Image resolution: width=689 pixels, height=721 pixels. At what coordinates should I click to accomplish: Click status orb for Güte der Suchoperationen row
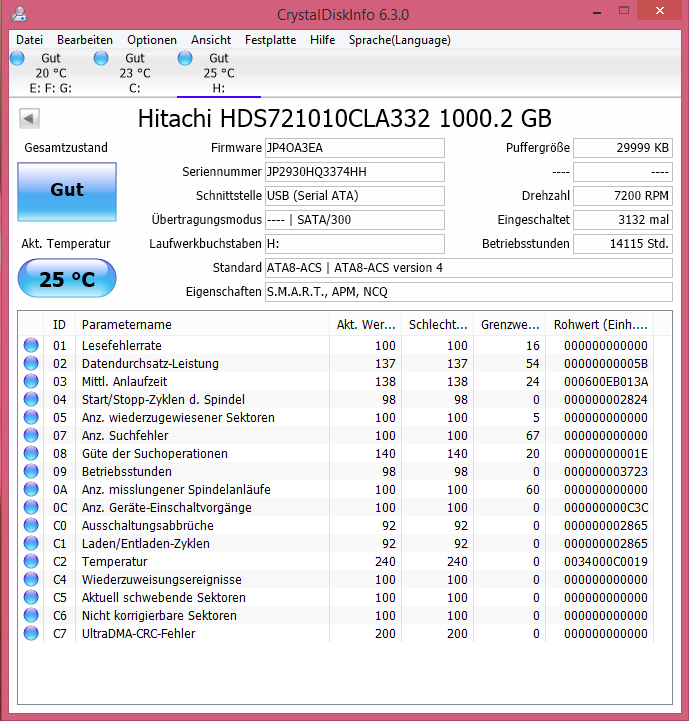[31, 453]
